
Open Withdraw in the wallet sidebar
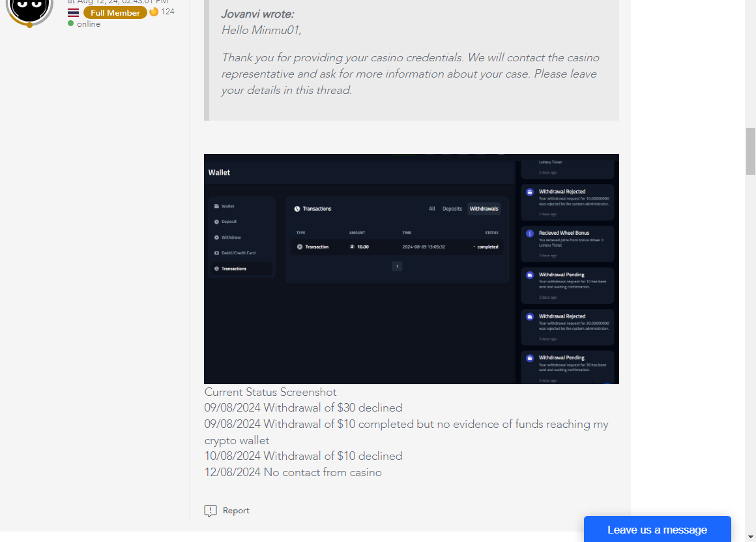tap(230, 237)
